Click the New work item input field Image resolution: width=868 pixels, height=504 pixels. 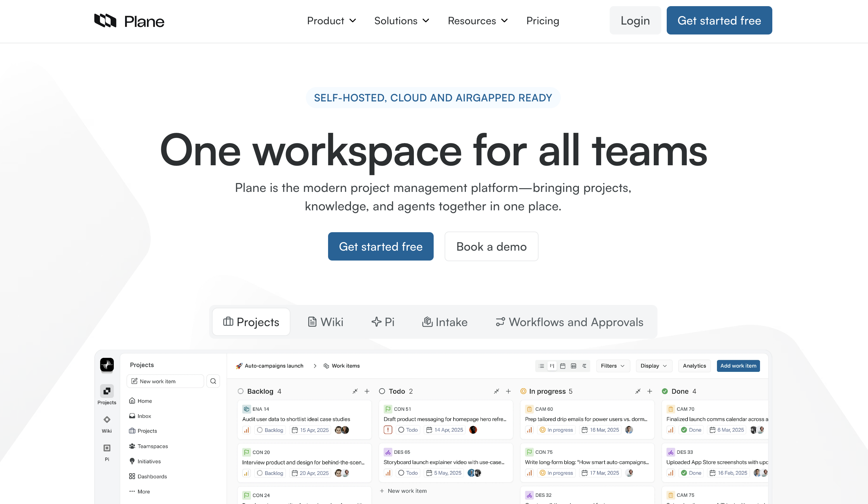click(x=165, y=381)
